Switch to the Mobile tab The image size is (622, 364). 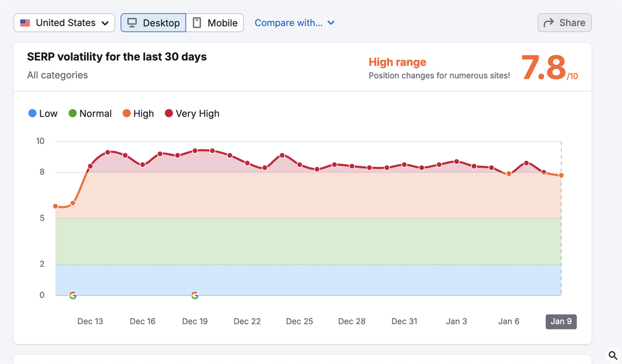(215, 23)
